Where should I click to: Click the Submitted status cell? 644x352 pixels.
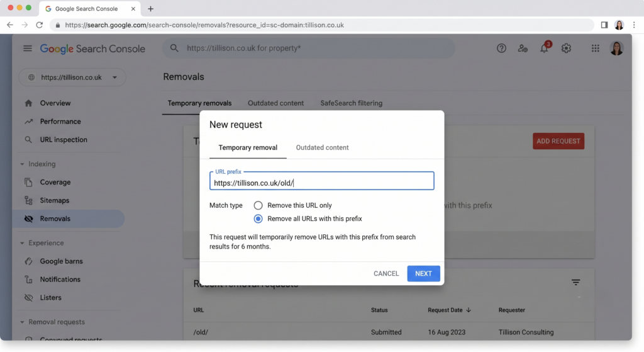tap(386, 332)
